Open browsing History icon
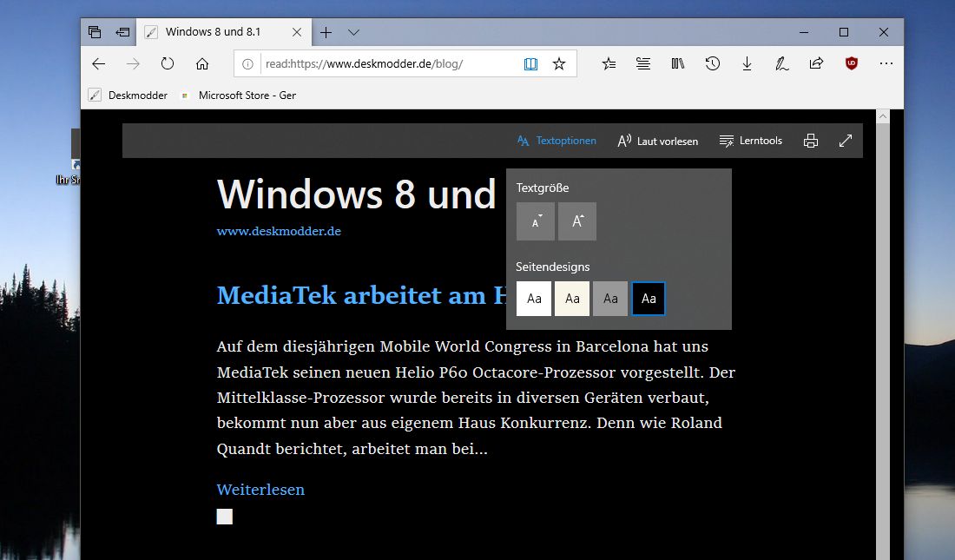Image resolution: width=955 pixels, height=560 pixels. pos(713,63)
